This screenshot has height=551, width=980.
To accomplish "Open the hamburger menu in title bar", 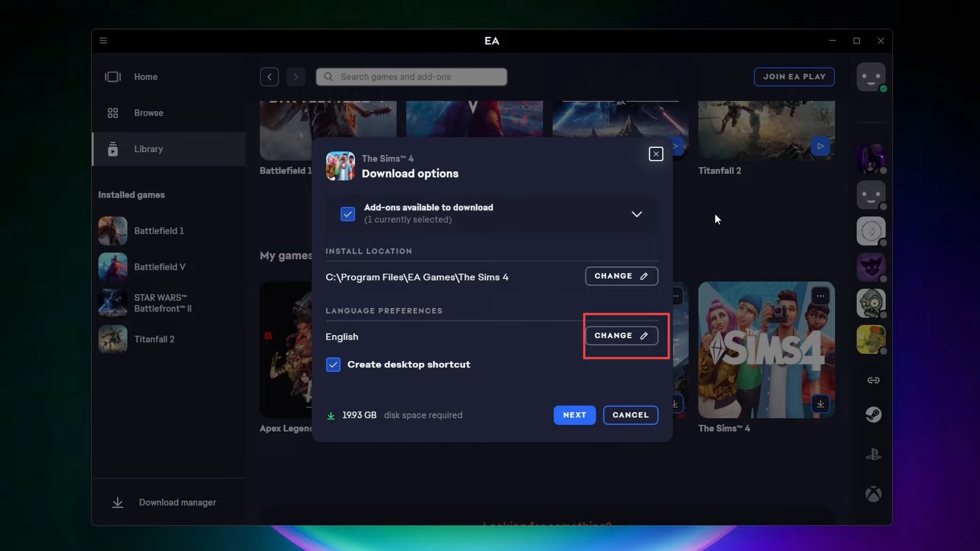I will (103, 40).
